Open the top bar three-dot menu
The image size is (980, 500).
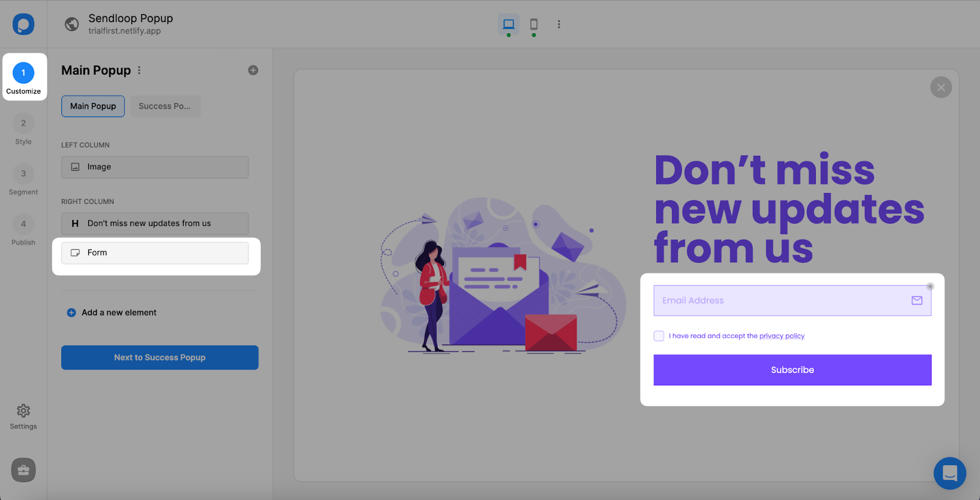(x=559, y=24)
